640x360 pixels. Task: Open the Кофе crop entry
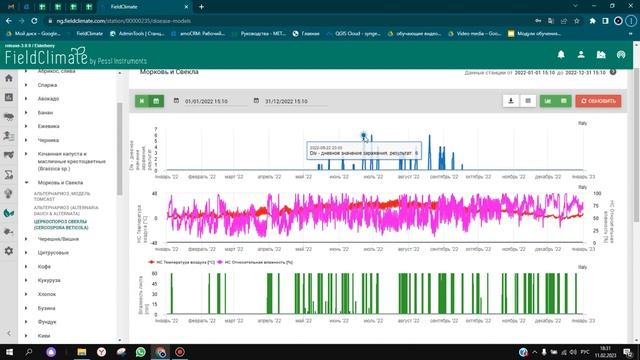44,267
